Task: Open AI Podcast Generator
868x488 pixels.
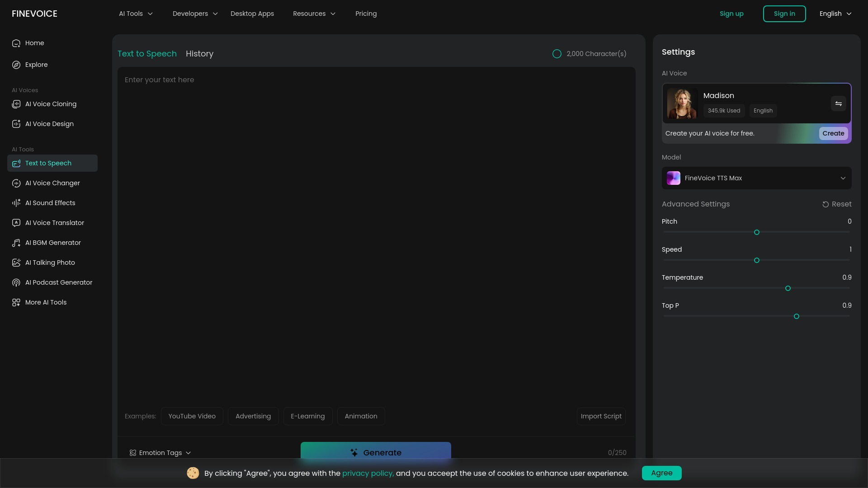Action: (59, 282)
